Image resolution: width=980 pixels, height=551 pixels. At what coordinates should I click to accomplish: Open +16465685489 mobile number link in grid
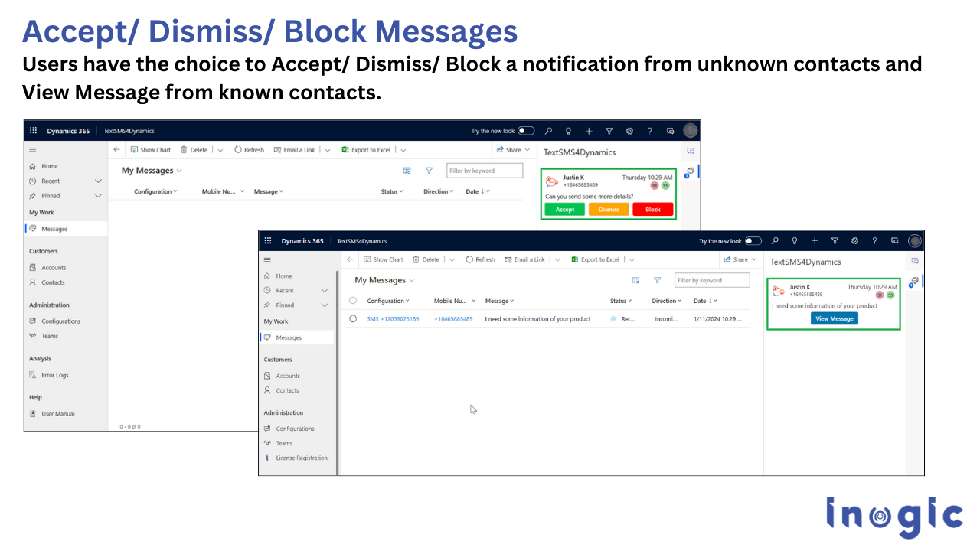click(453, 318)
